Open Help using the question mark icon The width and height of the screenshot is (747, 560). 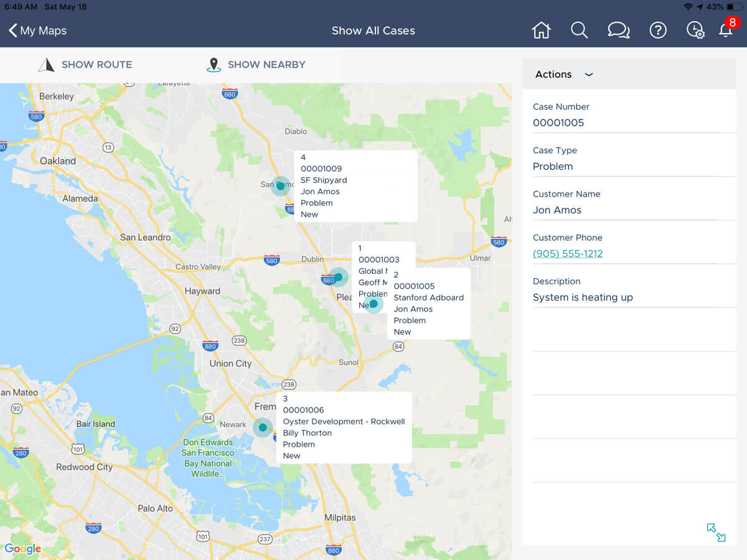pyautogui.click(x=658, y=30)
